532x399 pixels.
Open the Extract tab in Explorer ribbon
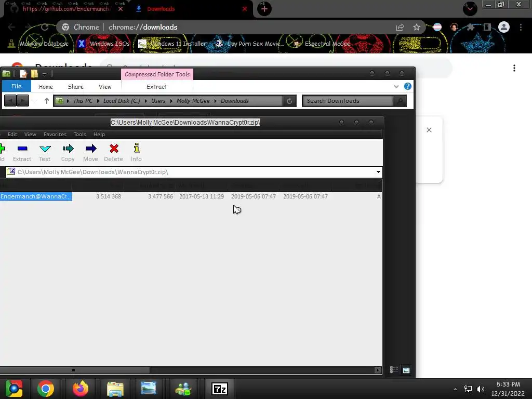coord(157,87)
